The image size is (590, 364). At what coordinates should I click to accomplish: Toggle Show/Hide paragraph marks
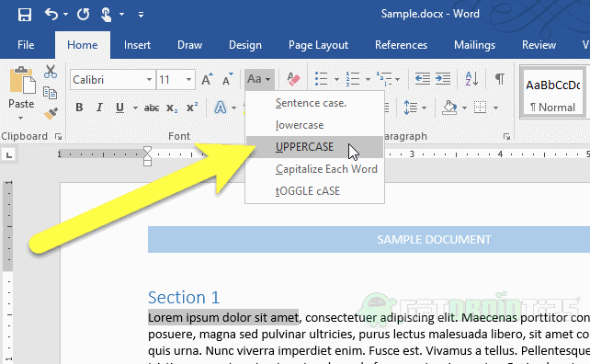tap(500, 79)
